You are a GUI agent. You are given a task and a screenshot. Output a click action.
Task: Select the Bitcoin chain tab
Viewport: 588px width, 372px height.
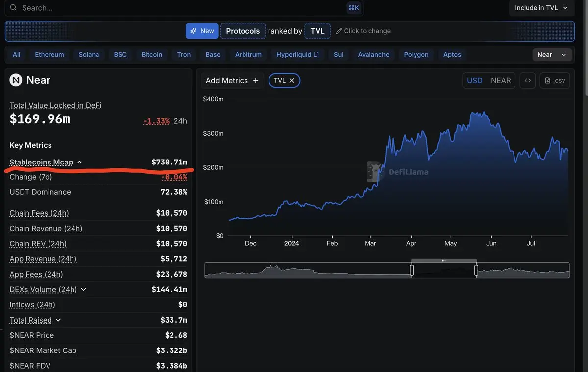pyautogui.click(x=152, y=54)
